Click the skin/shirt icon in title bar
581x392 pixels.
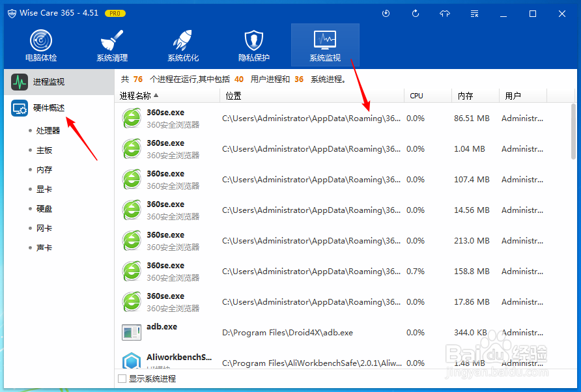(445, 14)
